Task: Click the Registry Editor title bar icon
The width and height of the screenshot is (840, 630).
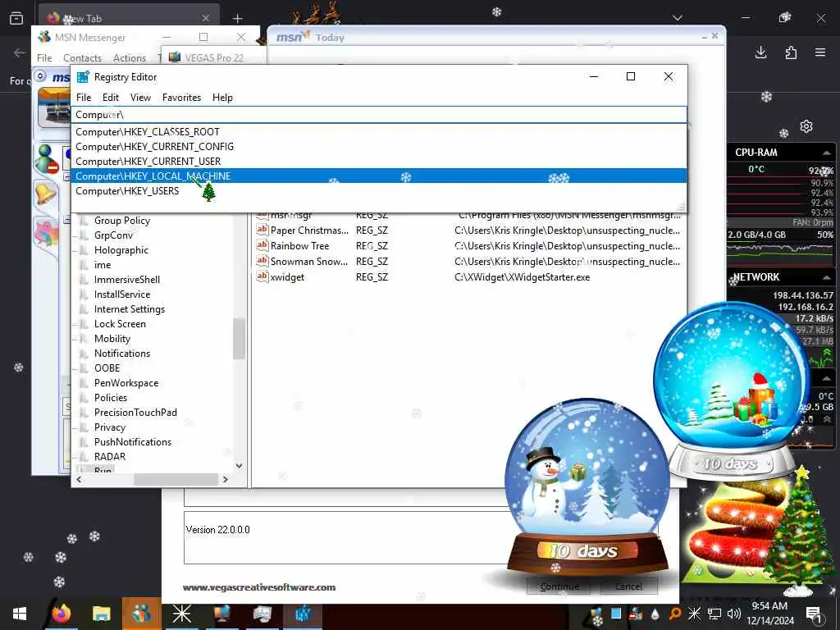Action: click(83, 76)
